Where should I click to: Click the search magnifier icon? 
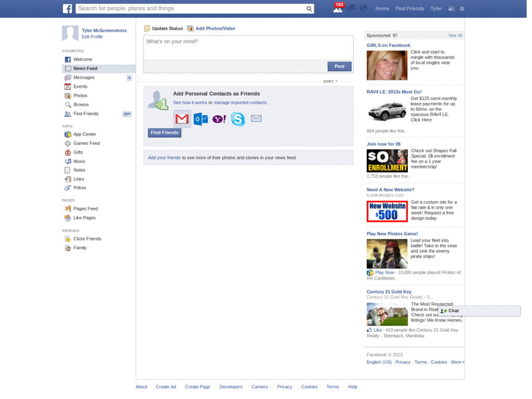[x=309, y=9]
